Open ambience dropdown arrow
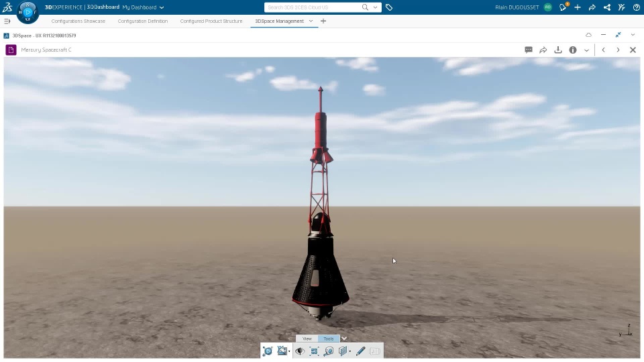Image resolution: width=644 pixels, height=362 pixels. click(x=289, y=351)
